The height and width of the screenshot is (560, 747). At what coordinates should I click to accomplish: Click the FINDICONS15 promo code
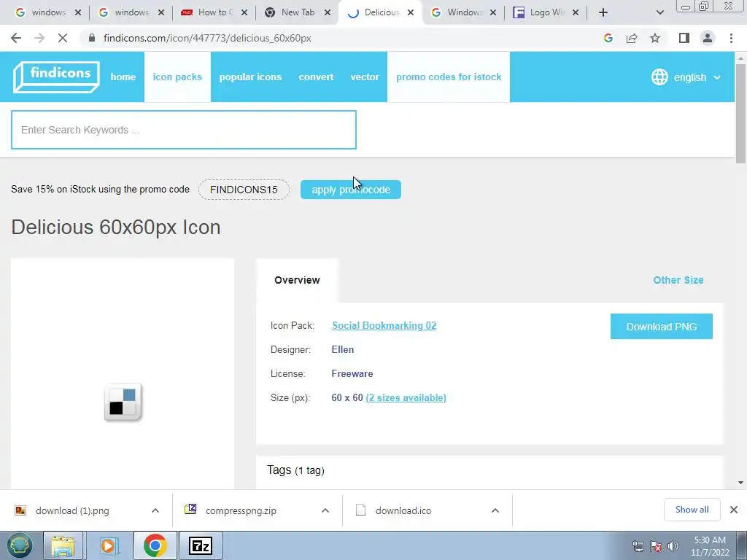click(244, 190)
